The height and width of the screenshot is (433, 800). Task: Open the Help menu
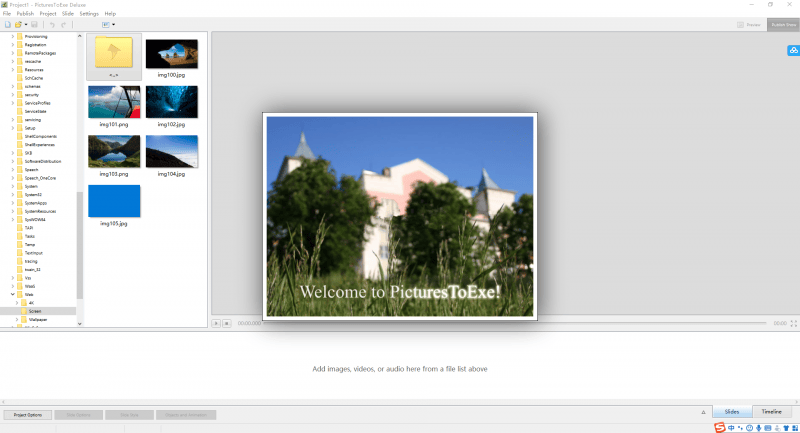(x=110, y=14)
